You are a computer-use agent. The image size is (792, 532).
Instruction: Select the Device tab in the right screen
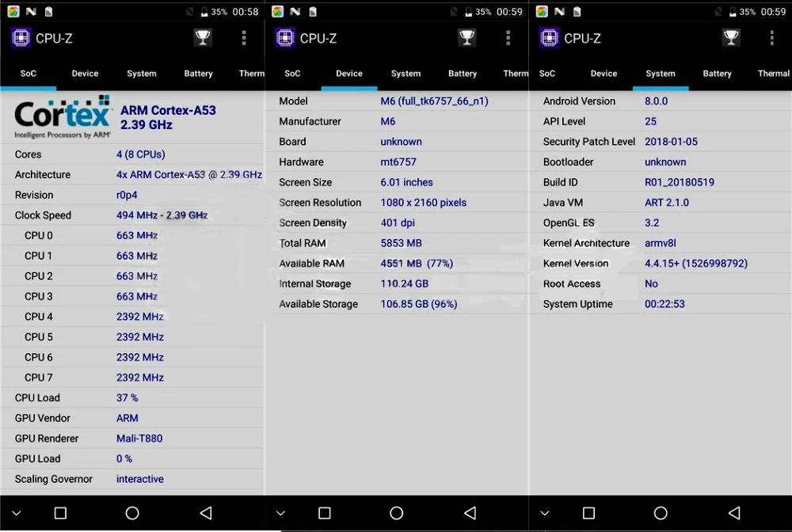pos(604,74)
